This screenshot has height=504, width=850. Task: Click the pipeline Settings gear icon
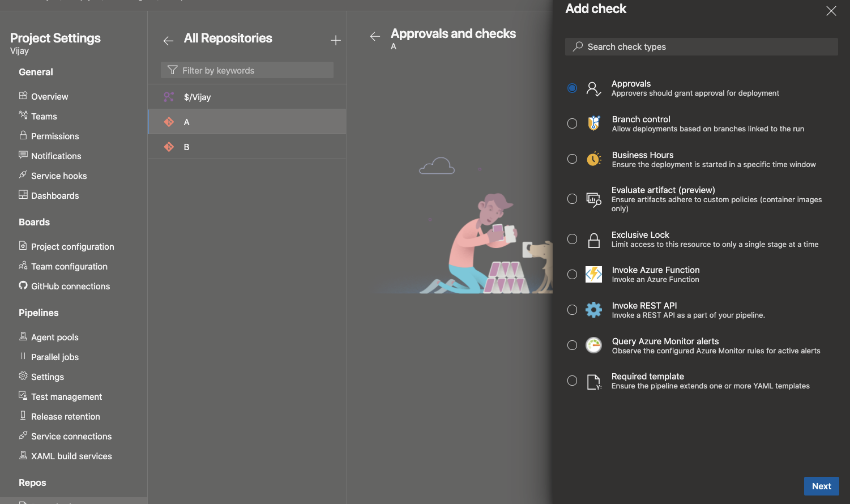click(x=23, y=375)
